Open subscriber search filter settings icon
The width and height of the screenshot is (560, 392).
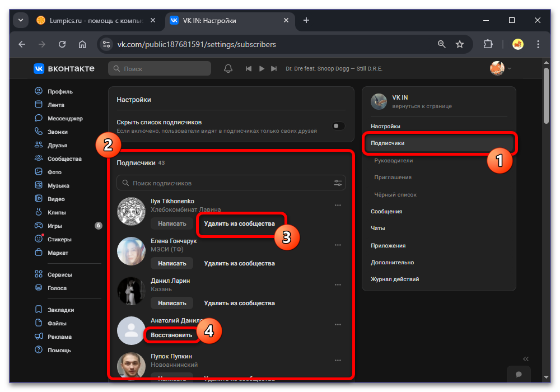(x=338, y=183)
